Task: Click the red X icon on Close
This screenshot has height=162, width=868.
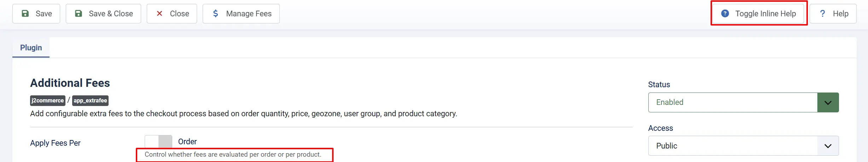Action: pyautogui.click(x=160, y=13)
